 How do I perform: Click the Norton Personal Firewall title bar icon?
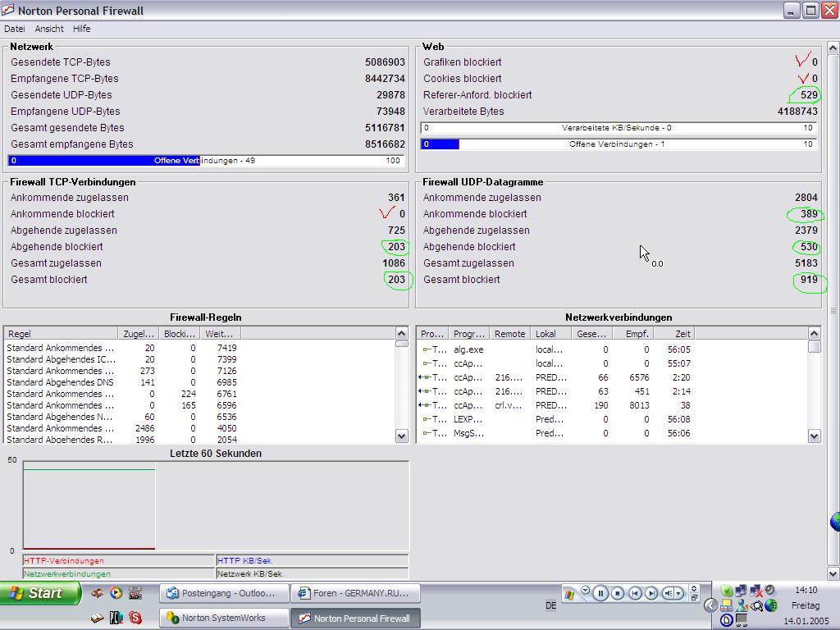click(x=8, y=10)
